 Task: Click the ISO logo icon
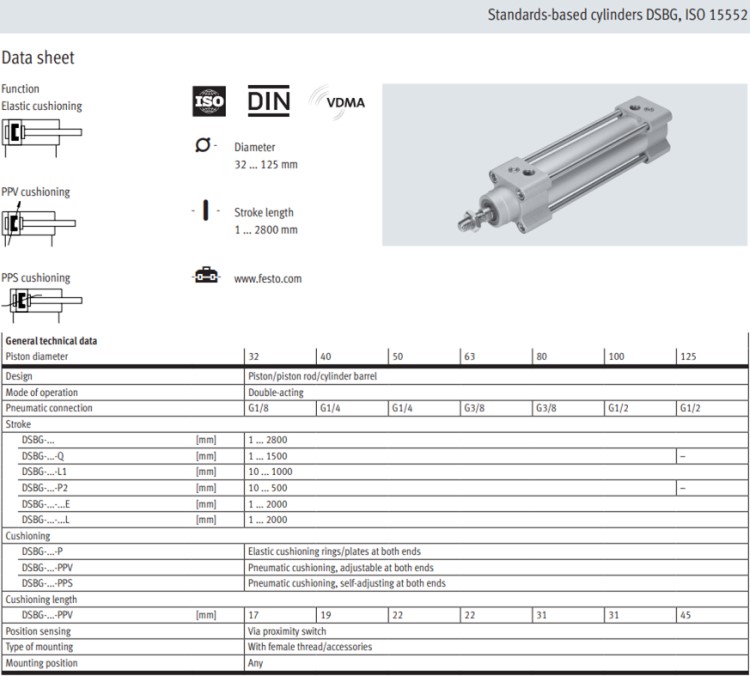click(x=209, y=101)
